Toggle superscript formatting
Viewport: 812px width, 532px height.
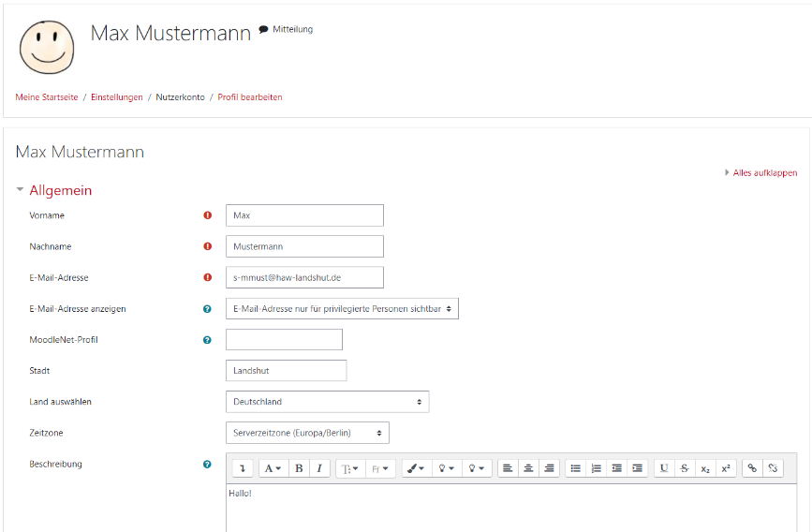726,468
